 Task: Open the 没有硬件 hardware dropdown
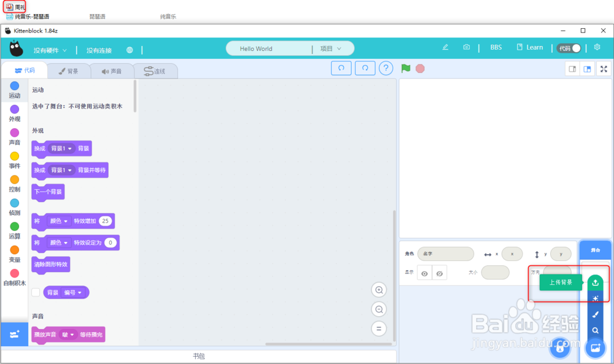tap(50, 50)
